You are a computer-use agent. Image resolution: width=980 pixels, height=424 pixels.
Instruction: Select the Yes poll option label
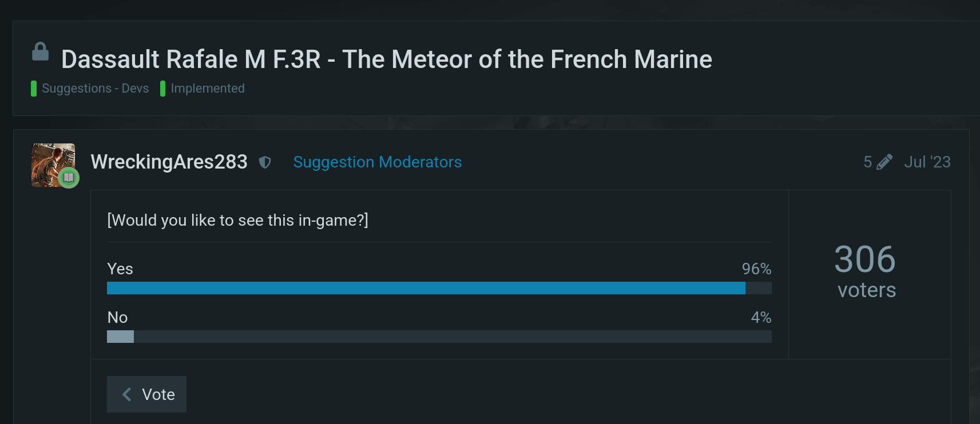[120, 269]
